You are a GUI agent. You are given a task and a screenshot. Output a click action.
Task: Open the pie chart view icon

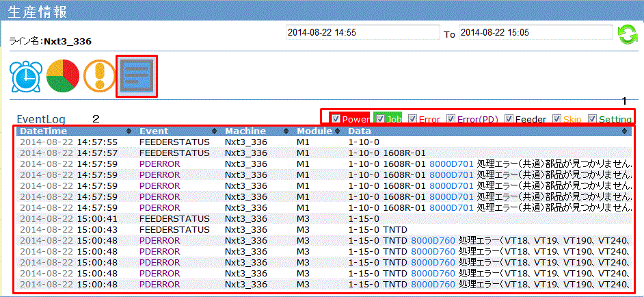pyautogui.click(x=63, y=77)
